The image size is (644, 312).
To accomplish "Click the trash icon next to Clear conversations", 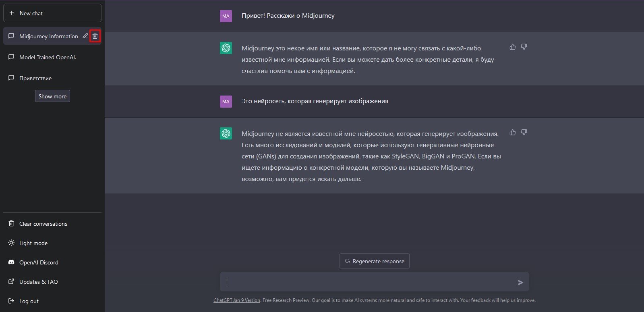I will pyautogui.click(x=11, y=223).
